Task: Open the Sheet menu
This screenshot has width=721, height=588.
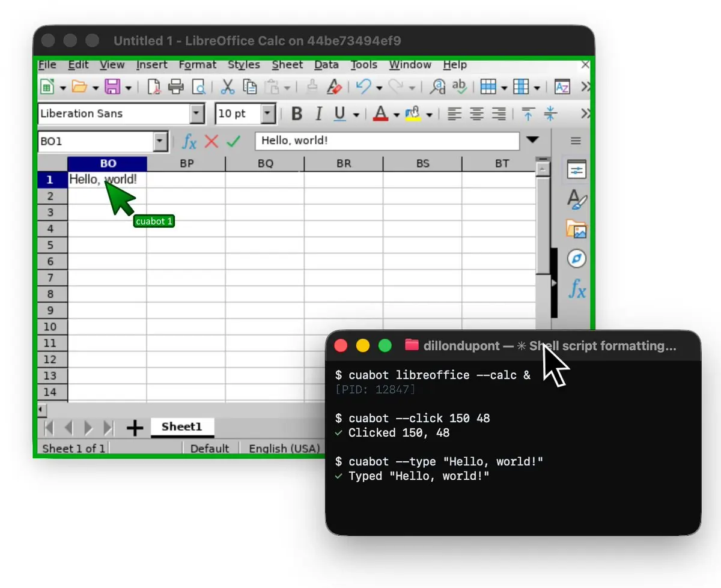Action: coord(288,65)
